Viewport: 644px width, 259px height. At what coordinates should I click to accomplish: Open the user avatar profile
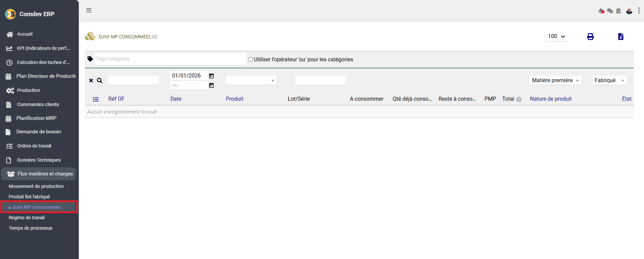629,11
